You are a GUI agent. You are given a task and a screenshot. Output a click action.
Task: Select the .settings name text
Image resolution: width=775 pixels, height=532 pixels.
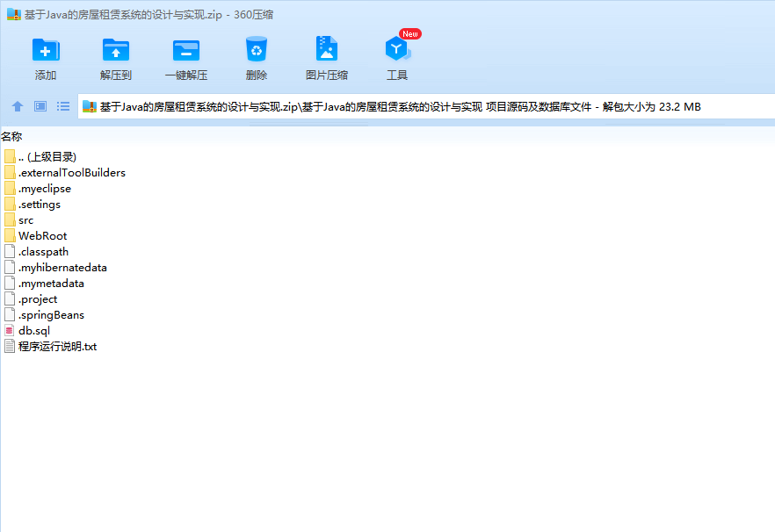40,204
